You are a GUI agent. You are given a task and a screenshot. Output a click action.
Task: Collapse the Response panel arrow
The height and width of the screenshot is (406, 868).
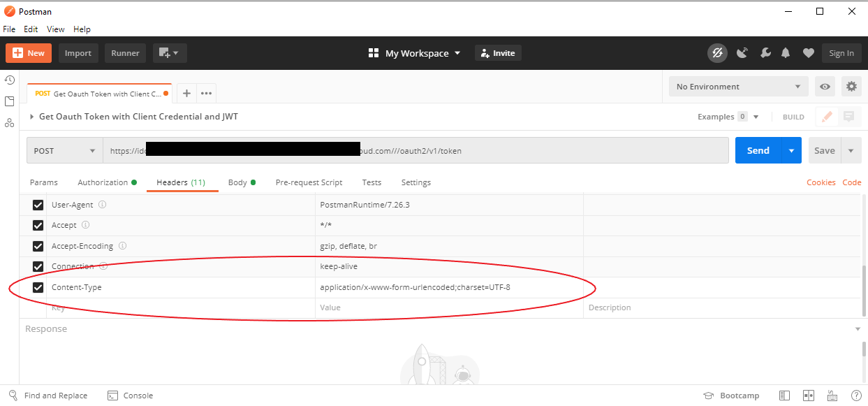pyautogui.click(x=858, y=328)
